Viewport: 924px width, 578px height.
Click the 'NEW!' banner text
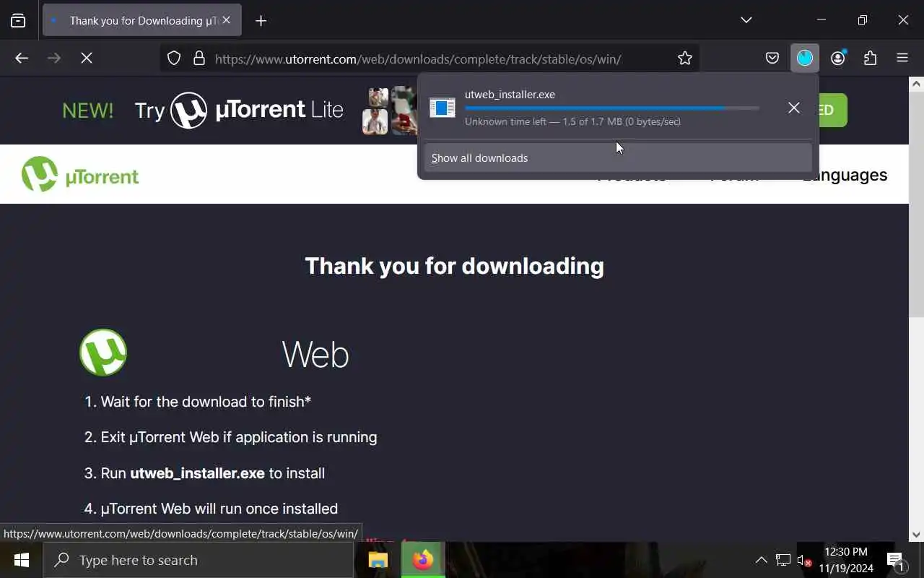click(x=88, y=111)
